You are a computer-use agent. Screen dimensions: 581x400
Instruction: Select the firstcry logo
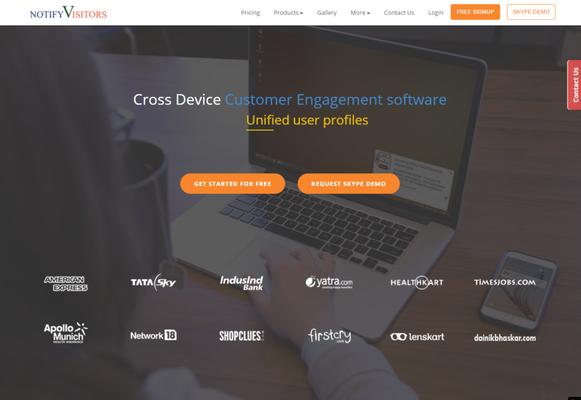pyautogui.click(x=329, y=336)
